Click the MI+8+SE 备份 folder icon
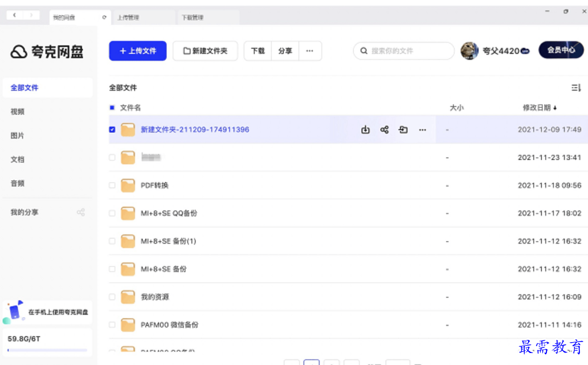Viewport: 588px width, 365px height. click(128, 269)
